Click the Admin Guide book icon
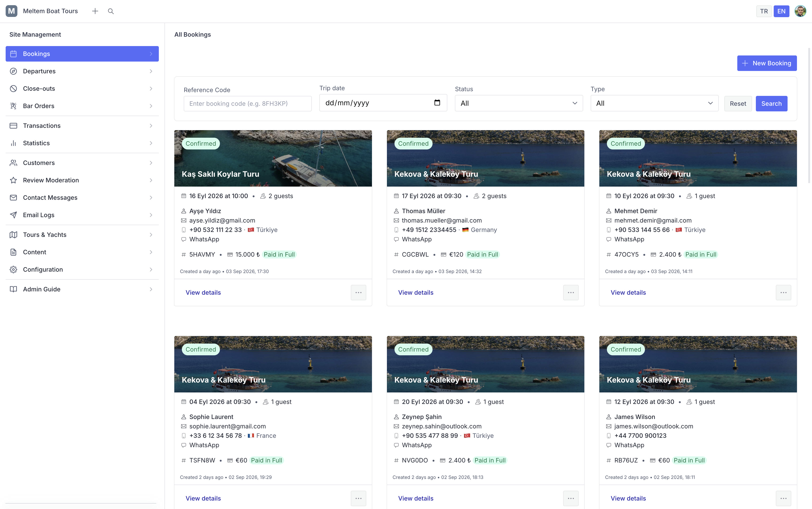812x509 pixels. pyautogui.click(x=13, y=289)
